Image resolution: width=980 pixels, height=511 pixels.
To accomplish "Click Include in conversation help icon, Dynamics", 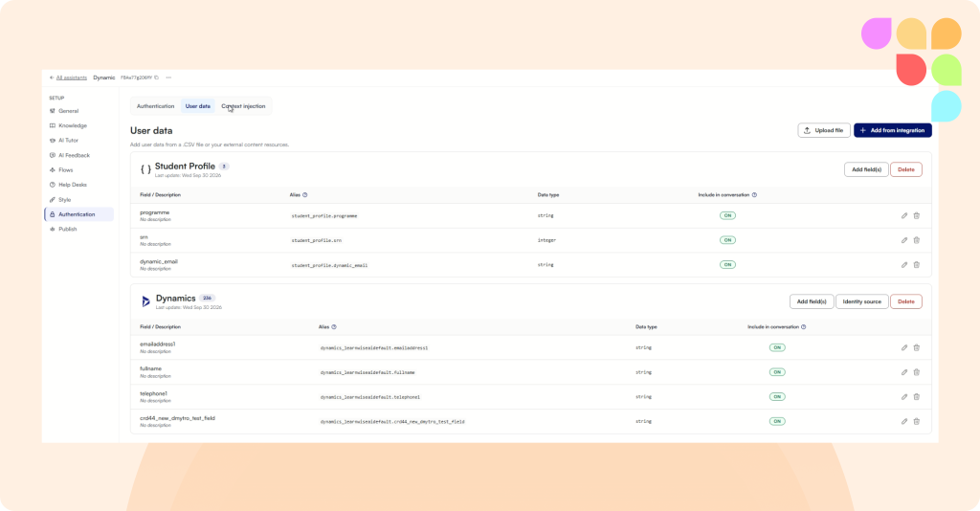I will (x=803, y=326).
